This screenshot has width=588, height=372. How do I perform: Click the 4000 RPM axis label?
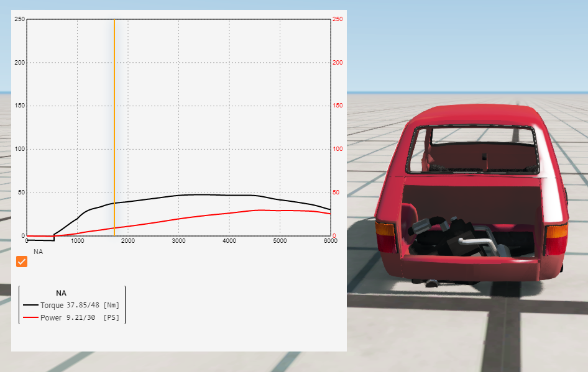pyautogui.click(x=229, y=241)
